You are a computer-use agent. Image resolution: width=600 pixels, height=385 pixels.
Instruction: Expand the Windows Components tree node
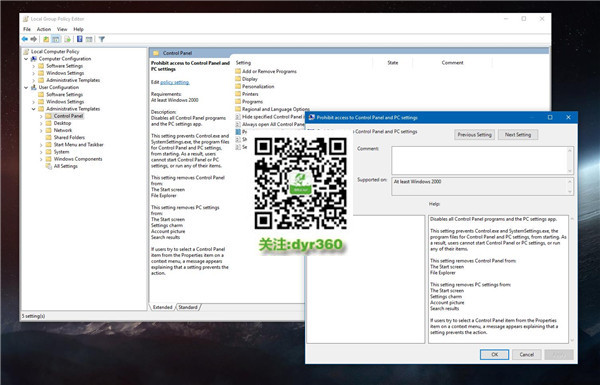[x=41, y=159]
